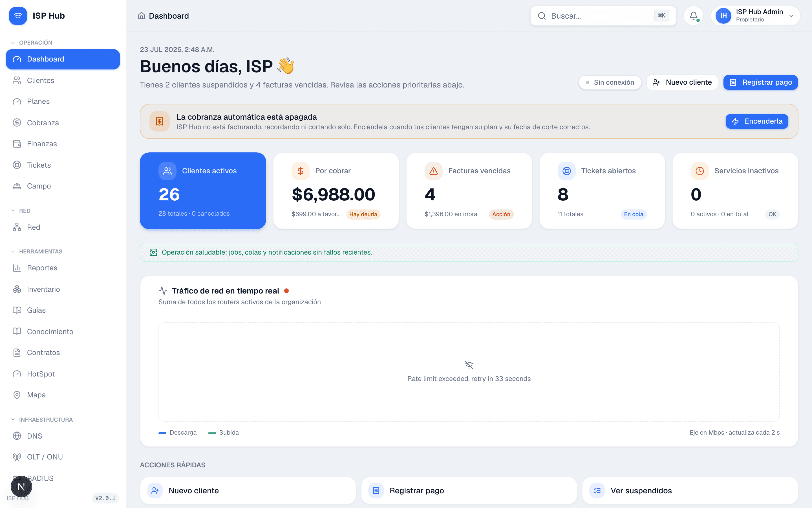Click the Hay deuda badge
The width and height of the screenshot is (812, 508).
[x=363, y=214]
